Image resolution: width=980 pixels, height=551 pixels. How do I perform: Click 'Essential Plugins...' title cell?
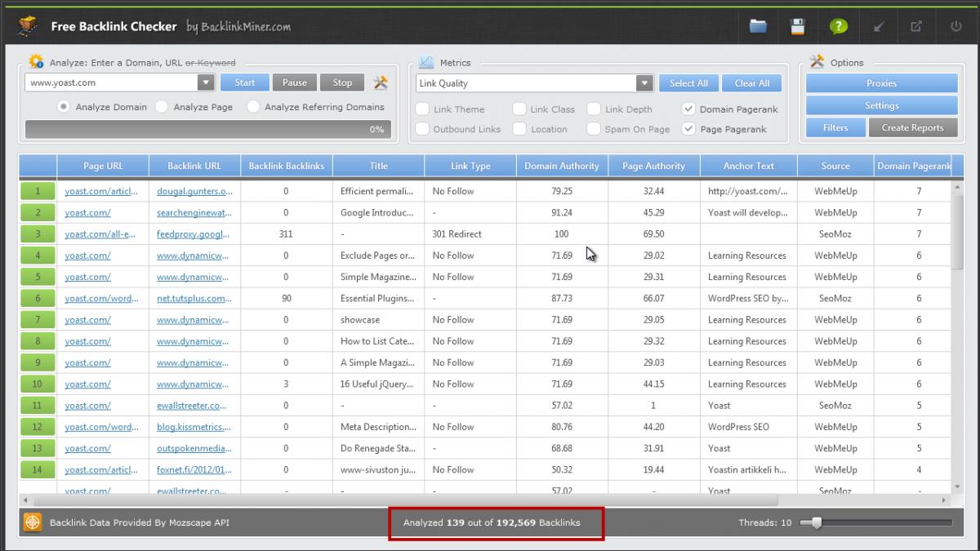coord(378,298)
